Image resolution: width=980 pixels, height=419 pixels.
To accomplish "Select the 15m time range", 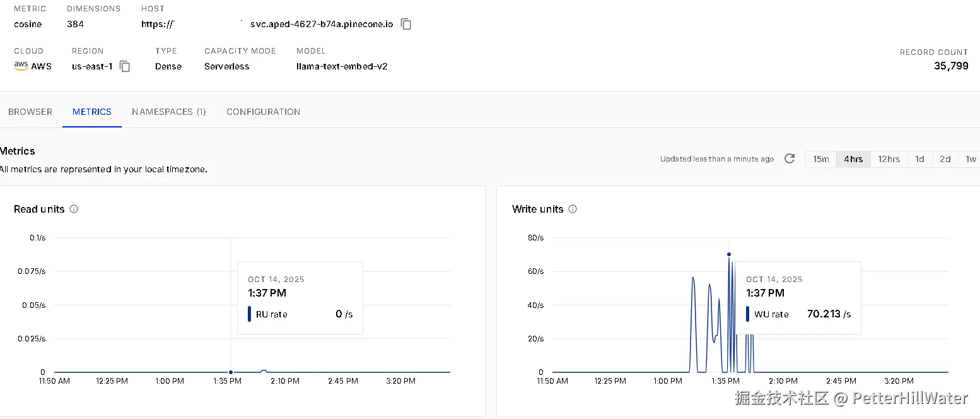I will [x=821, y=159].
